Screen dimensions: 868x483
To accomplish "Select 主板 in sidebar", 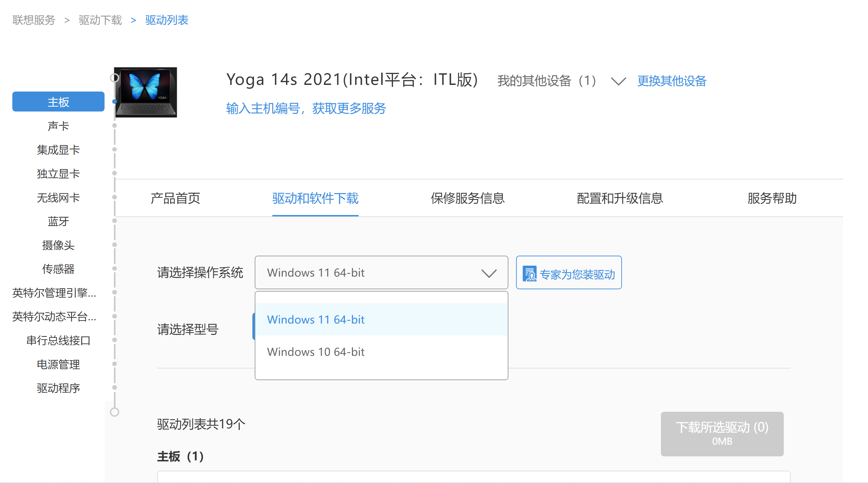I will [58, 102].
